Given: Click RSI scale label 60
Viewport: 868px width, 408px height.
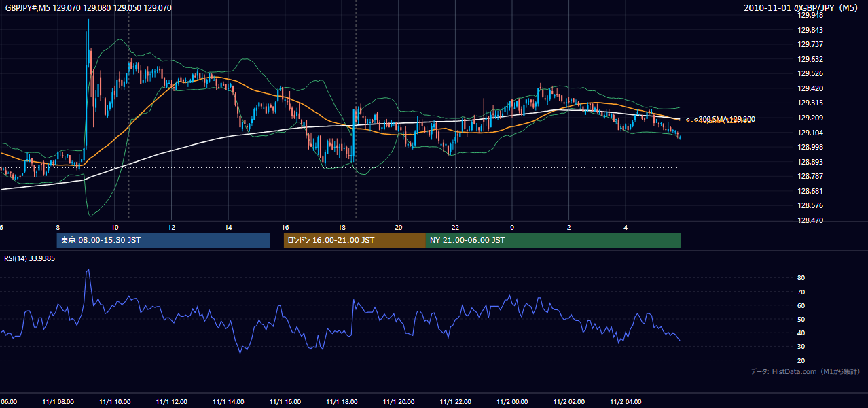Looking at the screenshot, I should pyautogui.click(x=801, y=305).
